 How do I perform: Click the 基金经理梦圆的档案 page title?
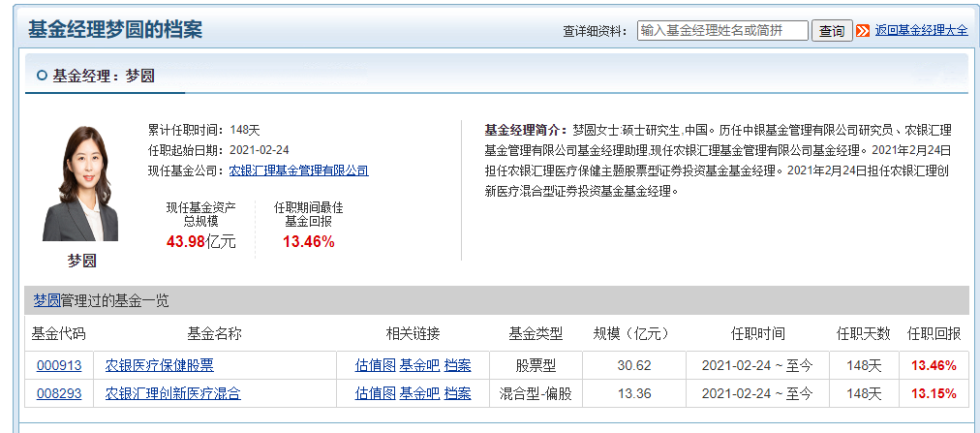coord(115,29)
